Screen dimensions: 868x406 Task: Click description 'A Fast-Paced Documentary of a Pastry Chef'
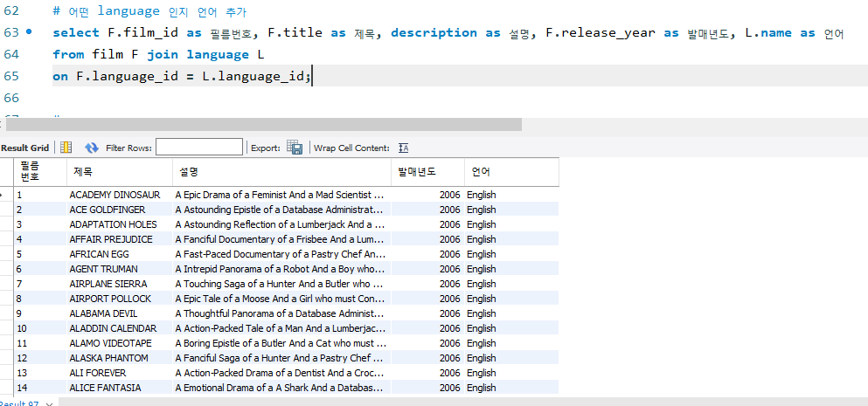[x=280, y=254]
